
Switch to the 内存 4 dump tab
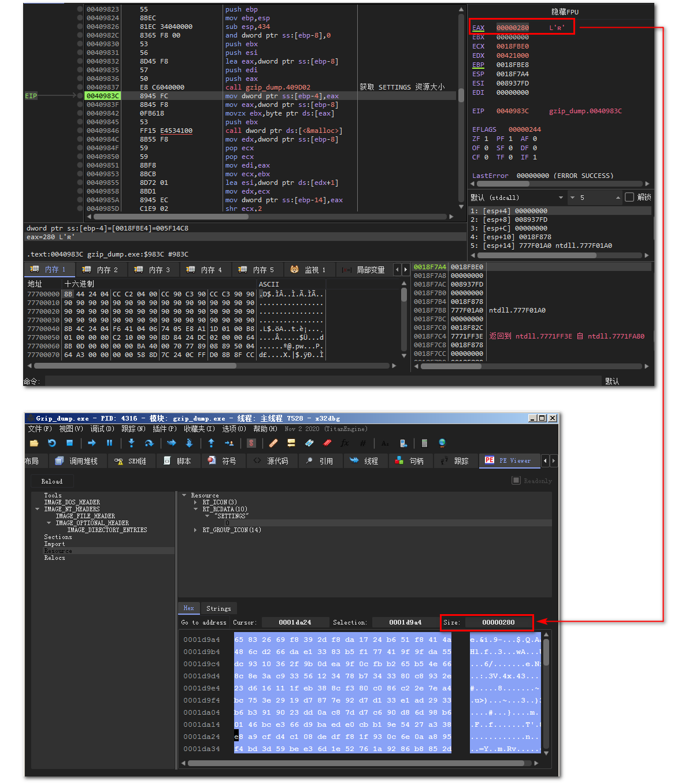point(205,270)
